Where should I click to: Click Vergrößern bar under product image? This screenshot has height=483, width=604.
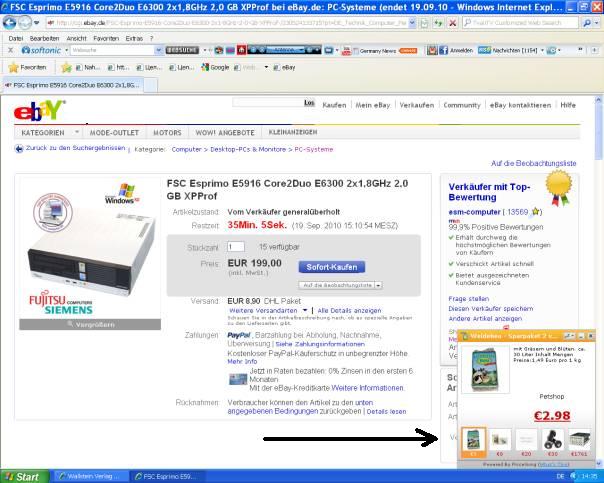pos(90,324)
